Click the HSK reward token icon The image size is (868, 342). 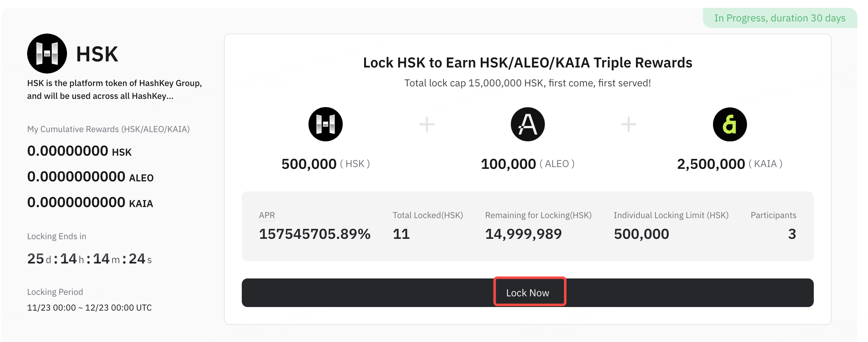[x=325, y=124]
